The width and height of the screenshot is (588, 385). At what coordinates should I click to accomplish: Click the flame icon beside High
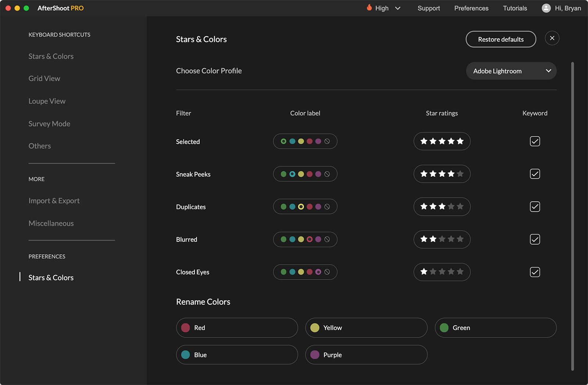tap(369, 8)
